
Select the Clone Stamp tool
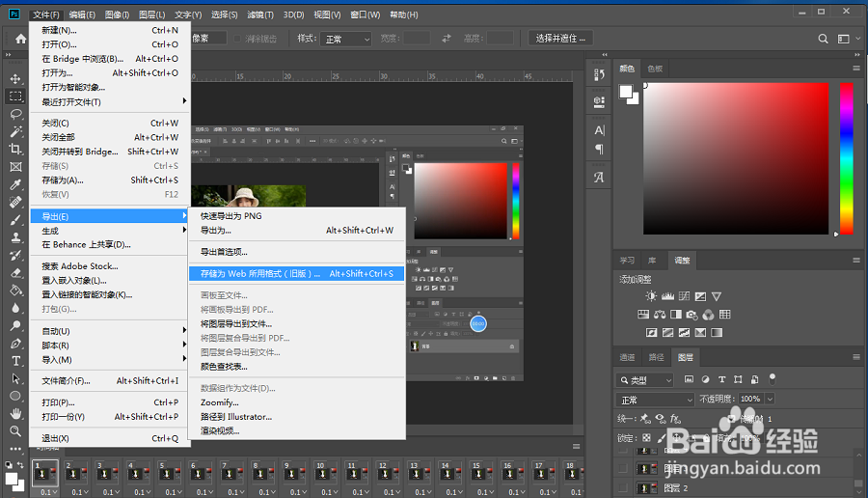pyautogui.click(x=15, y=237)
